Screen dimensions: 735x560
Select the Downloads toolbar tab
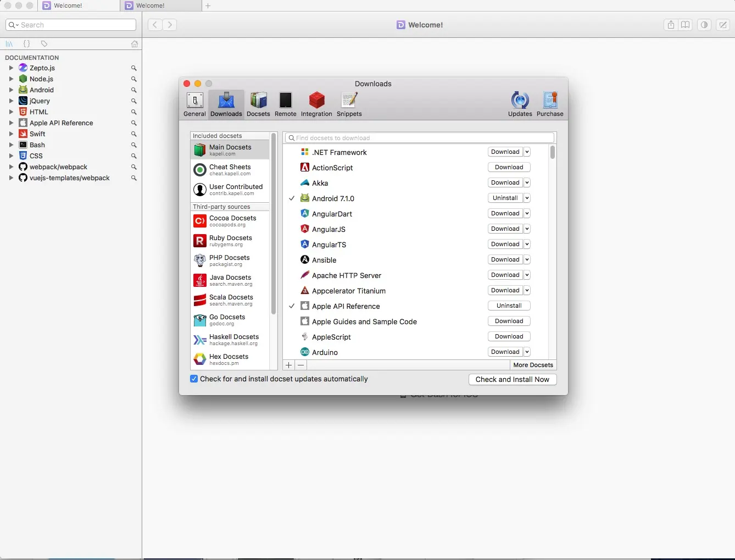226,104
